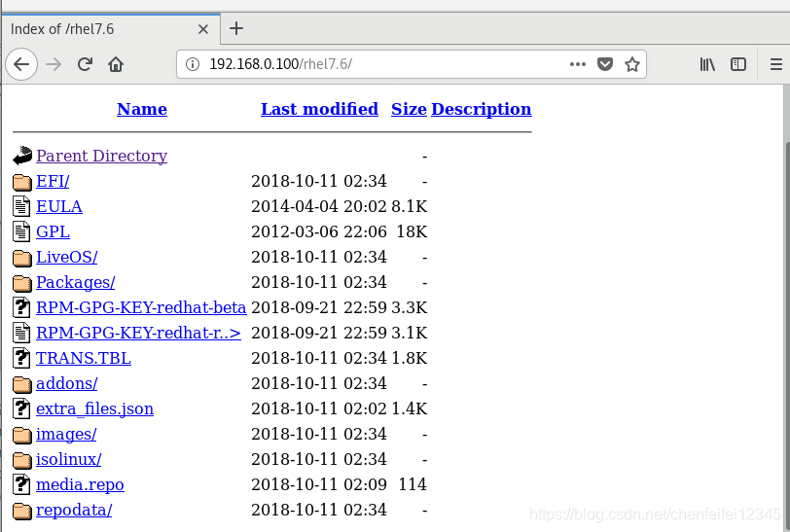Image resolution: width=790 pixels, height=532 pixels.
Task: Open the GPL file link
Action: coord(53,231)
